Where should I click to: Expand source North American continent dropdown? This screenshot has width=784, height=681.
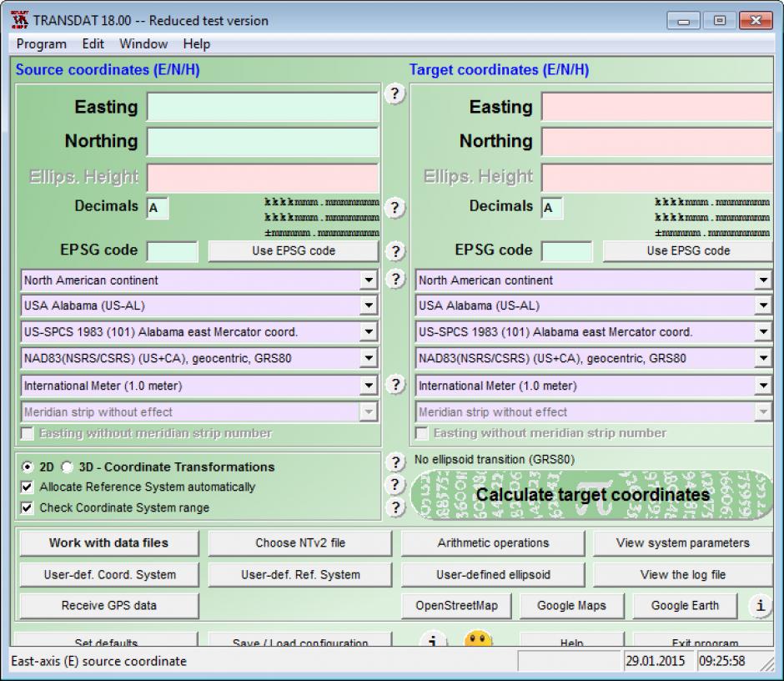pyautogui.click(x=368, y=280)
